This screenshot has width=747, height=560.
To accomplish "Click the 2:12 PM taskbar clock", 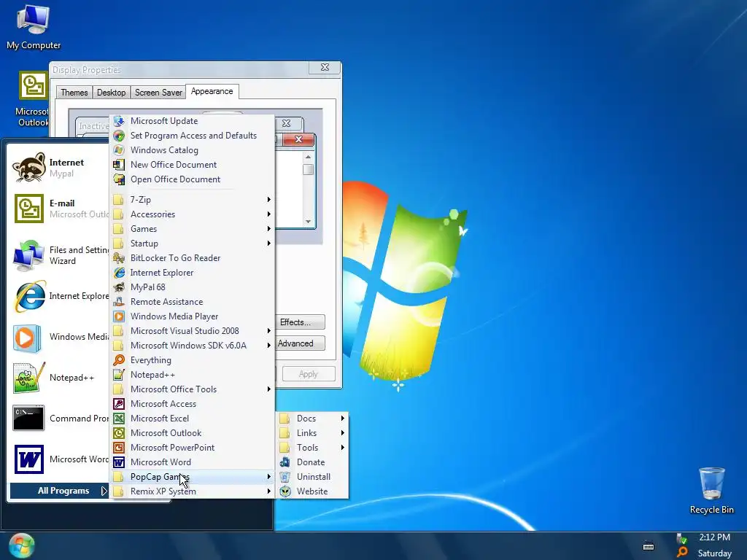I will tap(714, 537).
